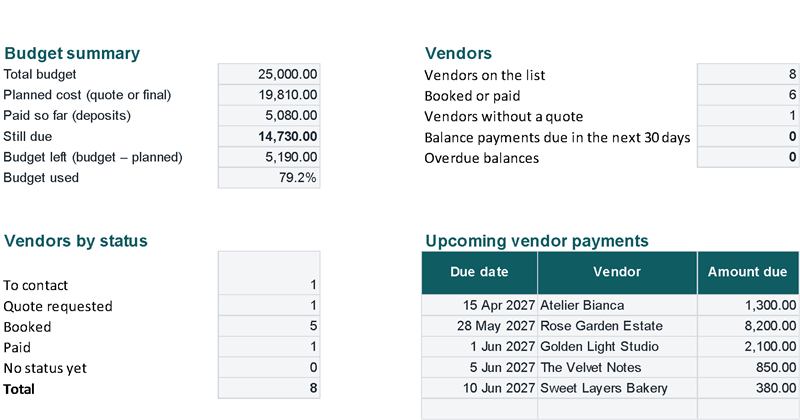Image resolution: width=800 pixels, height=420 pixels.
Task: Click the 1 Jun 2027 due date cell
Action: click(480, 347)
